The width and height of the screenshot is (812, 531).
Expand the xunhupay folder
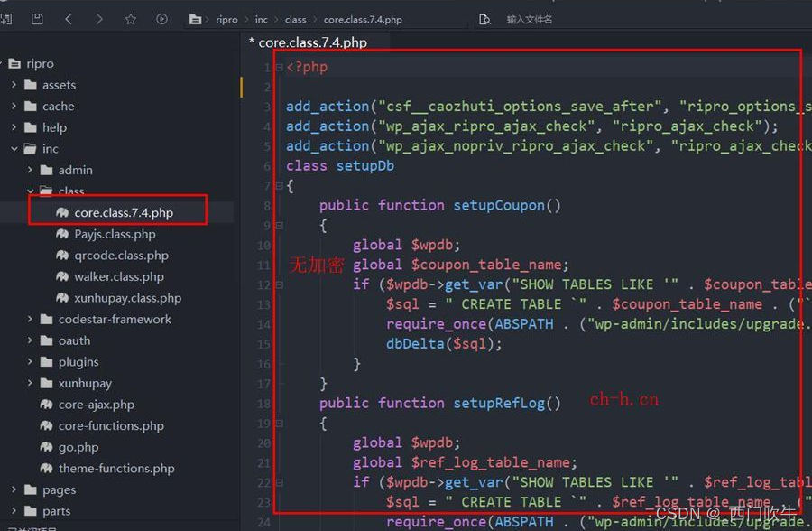(30, 383)
